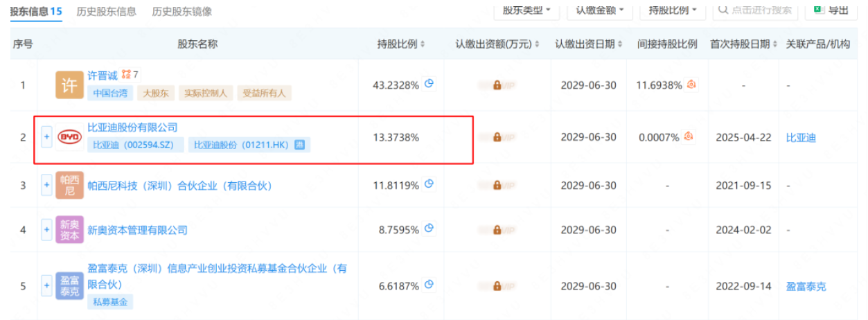
Task: Open 新奥资本管理有限公司 link
Action: point(137,230)
